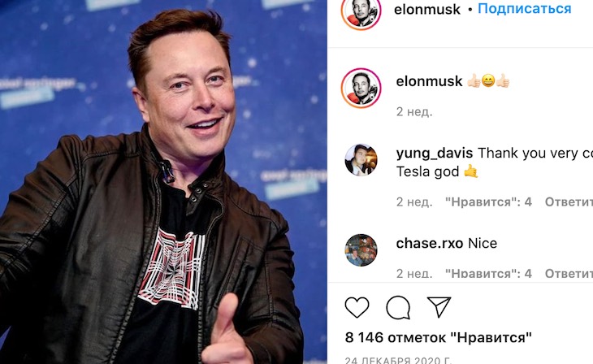
Task: Open avatar beside the emoji caption
Action: [361, 89]
